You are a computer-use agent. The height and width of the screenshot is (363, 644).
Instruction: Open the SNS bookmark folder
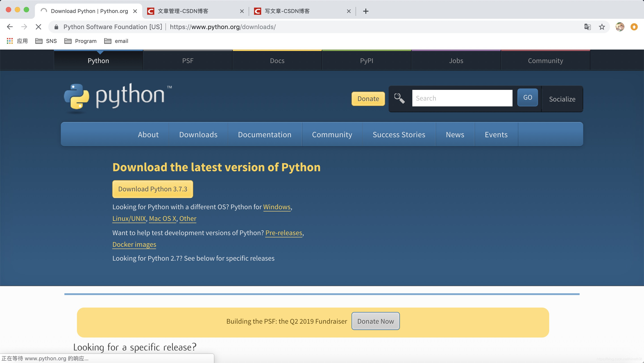pyautogui.click(x=46, y=41)
